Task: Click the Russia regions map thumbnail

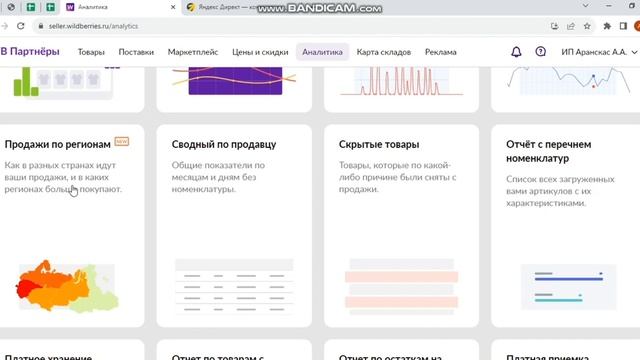Action: 67,287
